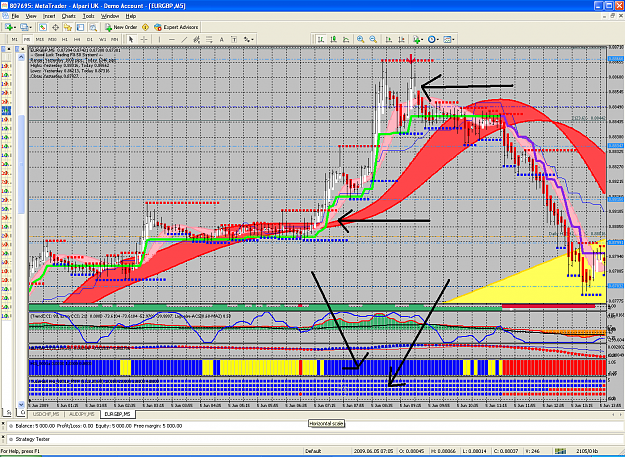Select the Equidistant Channel tool
The height and width of the screenshot is (457, 625).
click(x=197, y=39)
